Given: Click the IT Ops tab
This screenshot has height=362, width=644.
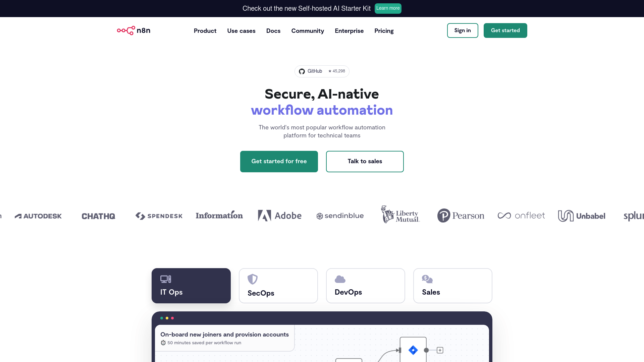Looking at the screenshot, I should coord(191,286).
